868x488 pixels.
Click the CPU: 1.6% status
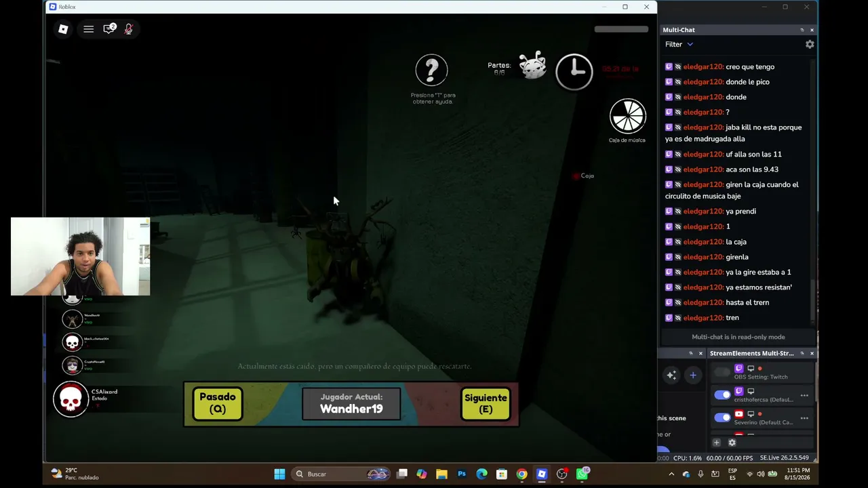[x=688, y=458]
